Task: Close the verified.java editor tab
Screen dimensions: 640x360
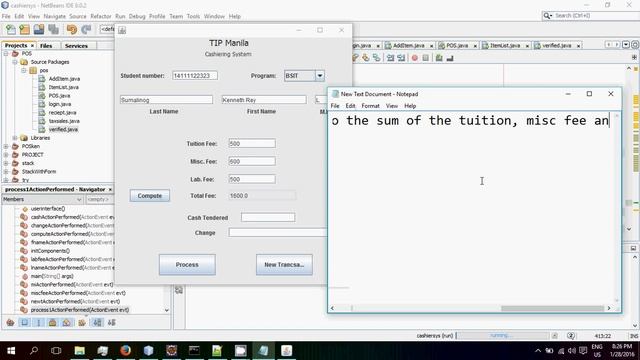Action: [x=578, y=46]
